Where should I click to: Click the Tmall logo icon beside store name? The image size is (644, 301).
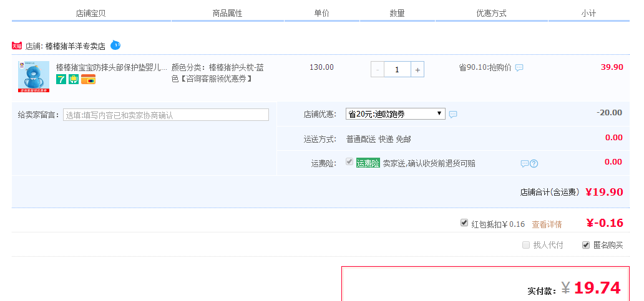pos(17,46)
